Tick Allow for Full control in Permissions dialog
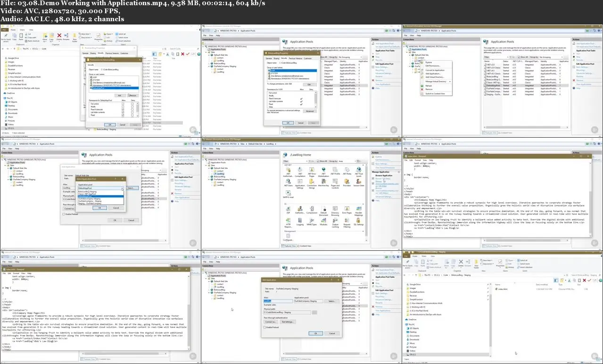 click(123, 103)
